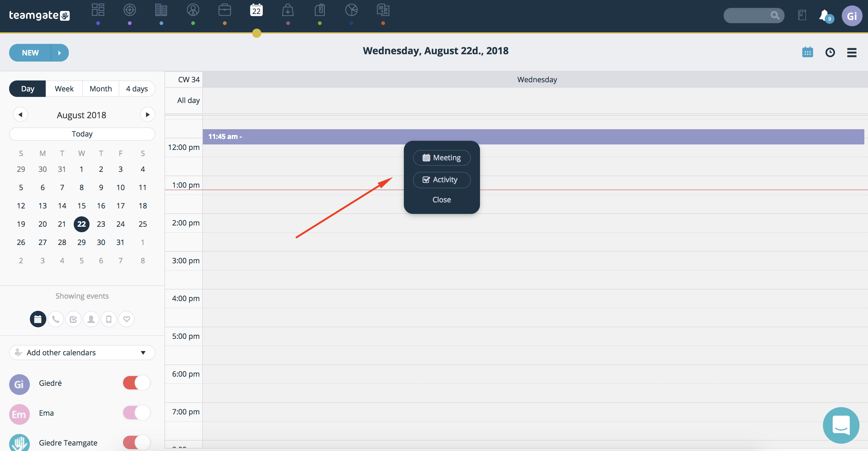Toggle the tasks checkmark events filter
Image resolution: width=868 pixels, height=451 pixels.
(73, 319)
